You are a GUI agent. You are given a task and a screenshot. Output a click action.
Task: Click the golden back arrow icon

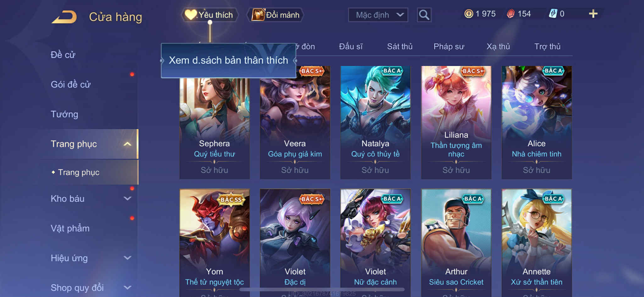coord(64,17)
